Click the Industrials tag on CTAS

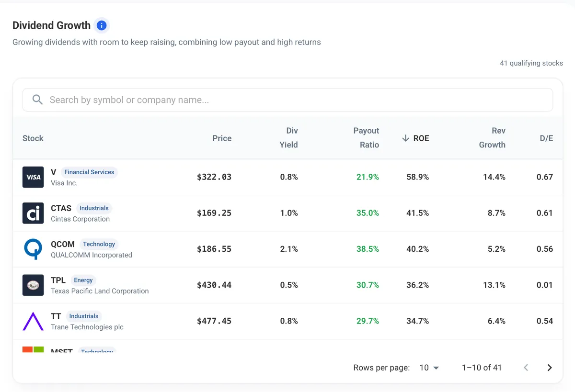[x=94, y=208]
